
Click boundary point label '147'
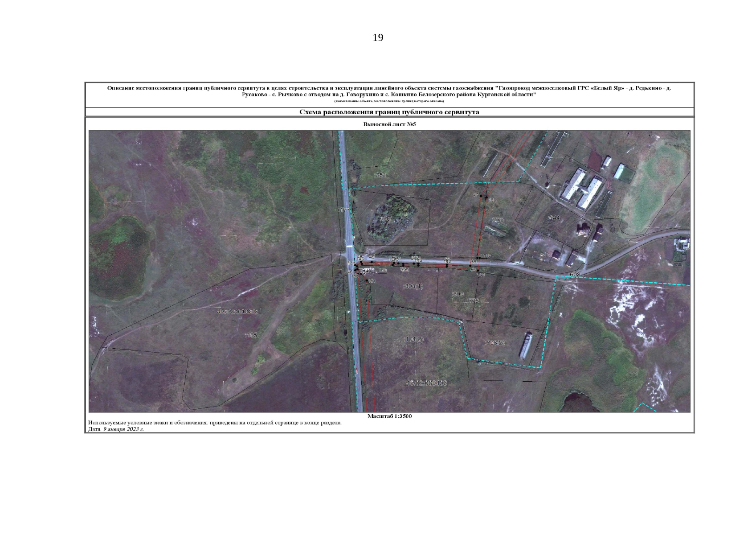(351, 263)
